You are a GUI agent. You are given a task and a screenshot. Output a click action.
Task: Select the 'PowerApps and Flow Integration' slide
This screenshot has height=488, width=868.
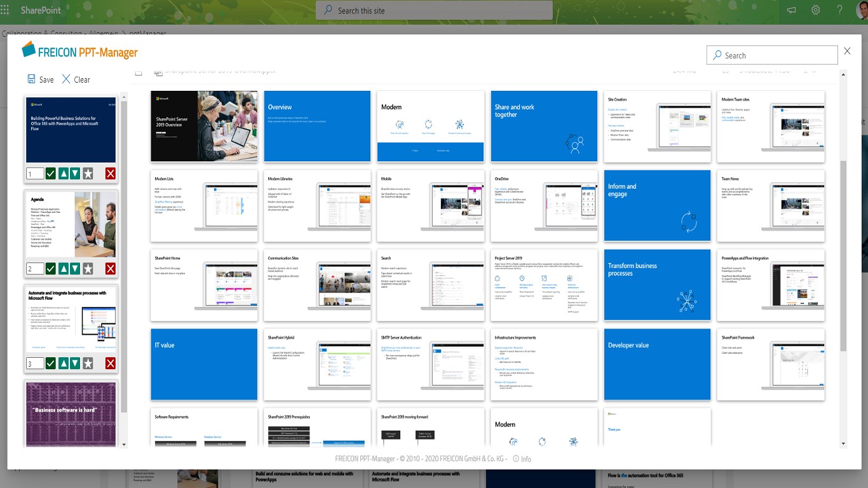(x=771, y=285)
